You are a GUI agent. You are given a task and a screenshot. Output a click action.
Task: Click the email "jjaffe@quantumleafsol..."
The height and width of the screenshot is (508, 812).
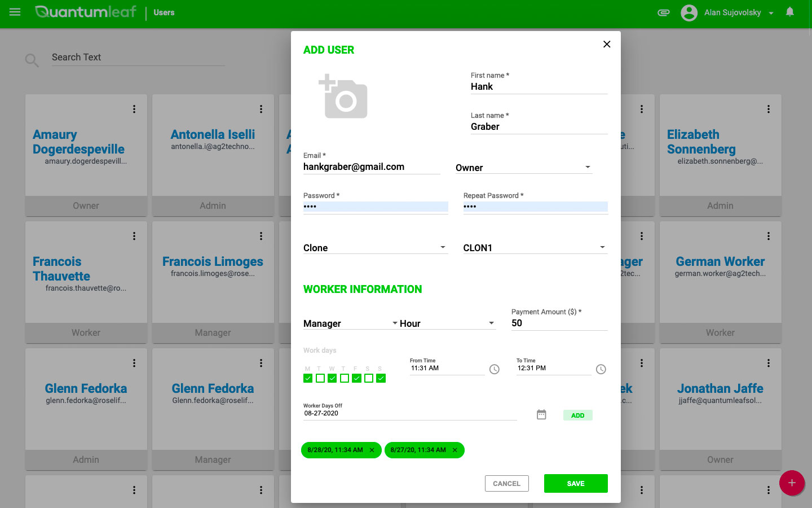(720, 401)
